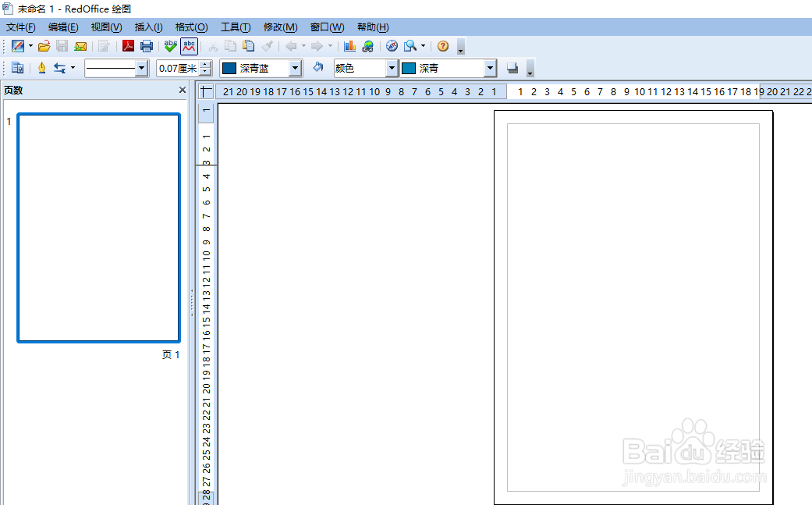Open the 文件(F) menu
812x505 pixels.
pyautogui.click(x=21, y=27)
